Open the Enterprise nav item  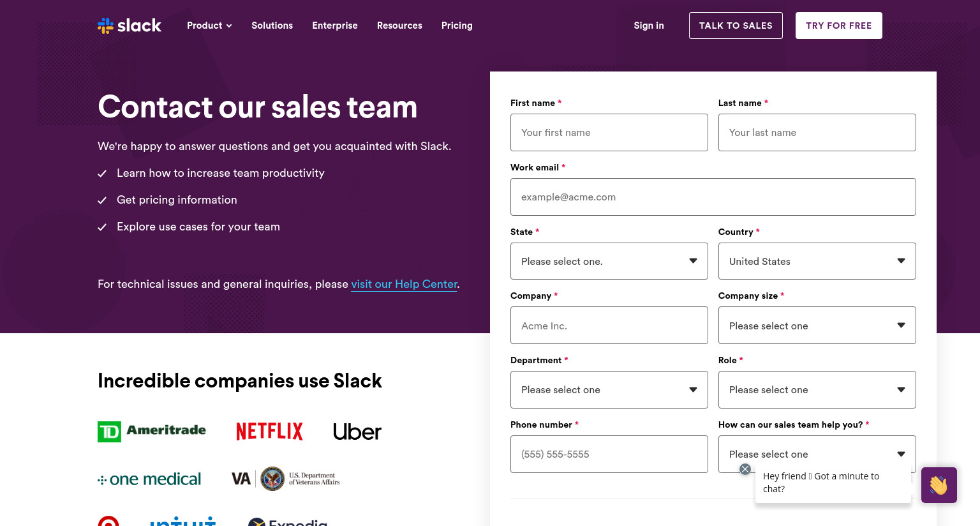tap(335, 26)
